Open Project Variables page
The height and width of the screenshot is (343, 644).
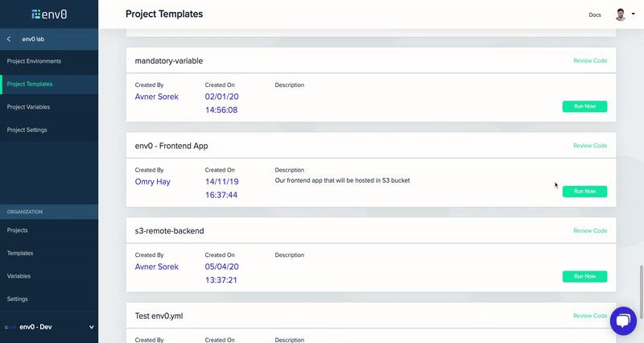click(x=29, y=107)
